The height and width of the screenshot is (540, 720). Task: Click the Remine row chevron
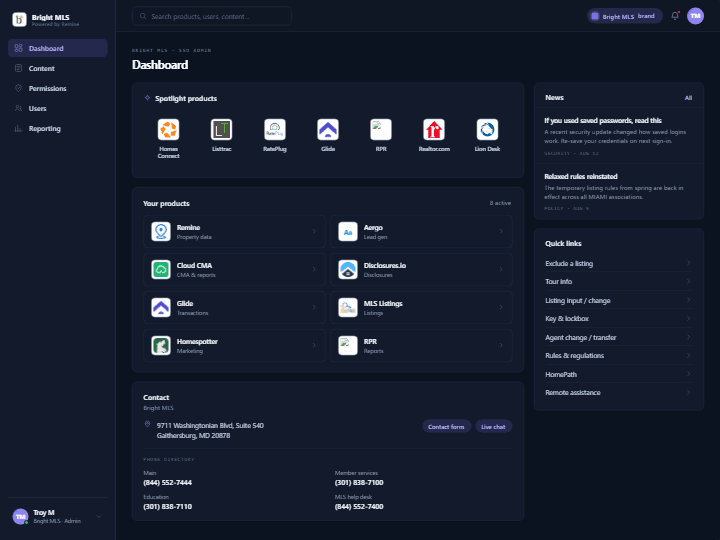(x=314, y=231)
